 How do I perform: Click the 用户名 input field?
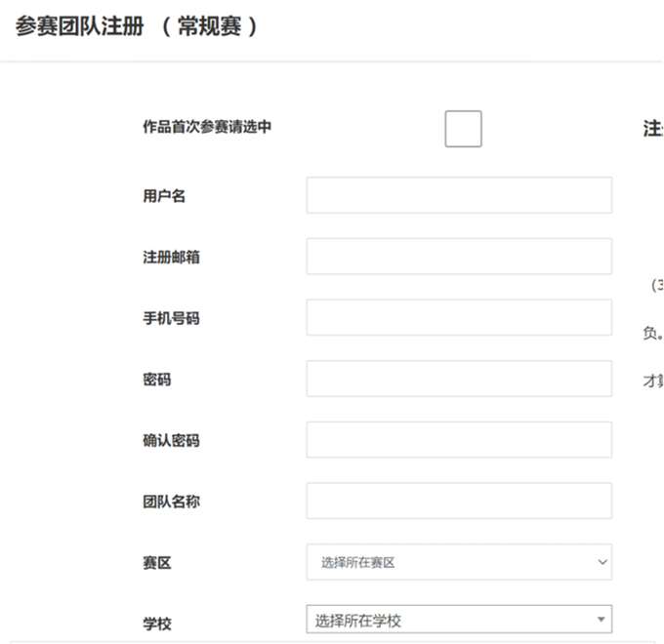tap(459, 195)
